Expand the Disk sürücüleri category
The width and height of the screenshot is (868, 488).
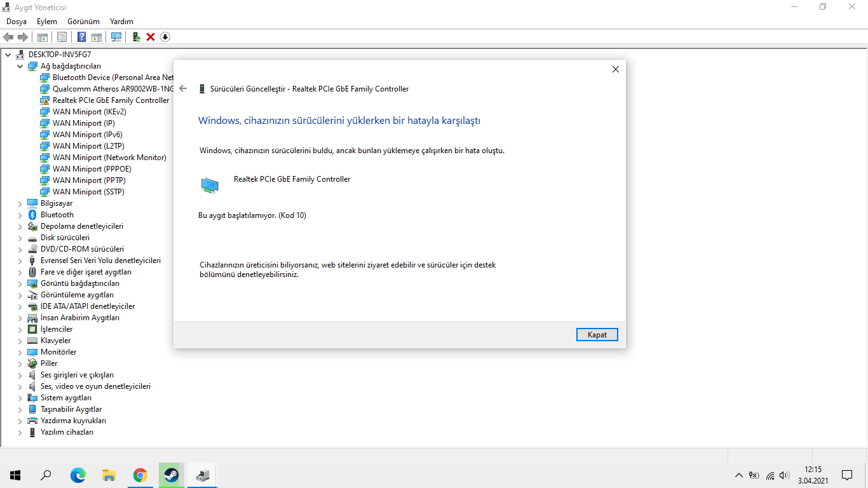point(20,238)
